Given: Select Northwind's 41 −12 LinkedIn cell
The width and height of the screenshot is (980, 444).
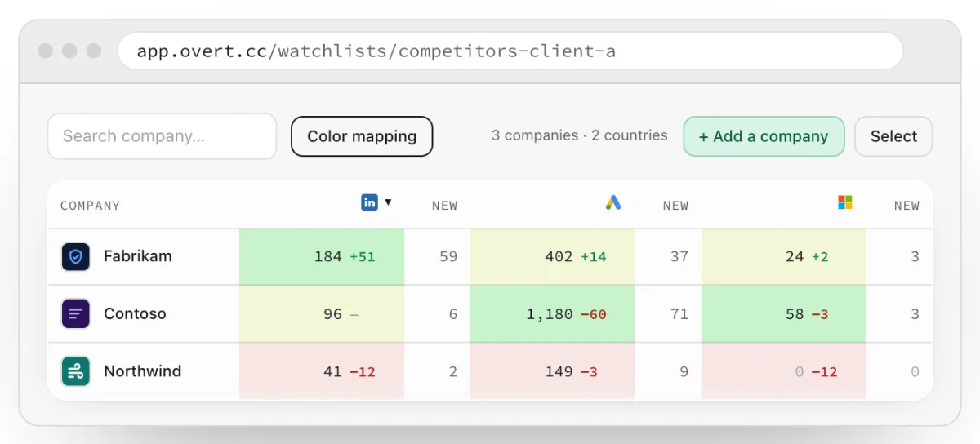Looking at the screenshot, I should pyautogui.click(x=322, y=371).
